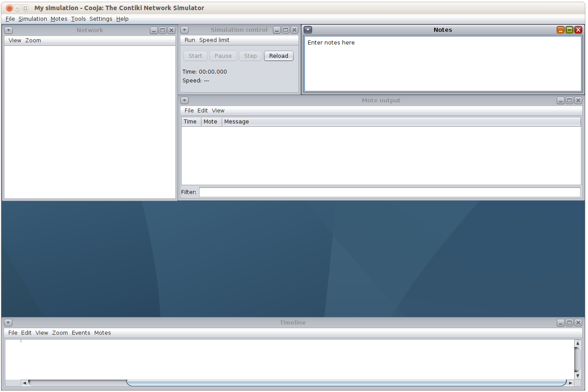
Task: Open View menu in Mote output panel
Action: click(218, 111)
